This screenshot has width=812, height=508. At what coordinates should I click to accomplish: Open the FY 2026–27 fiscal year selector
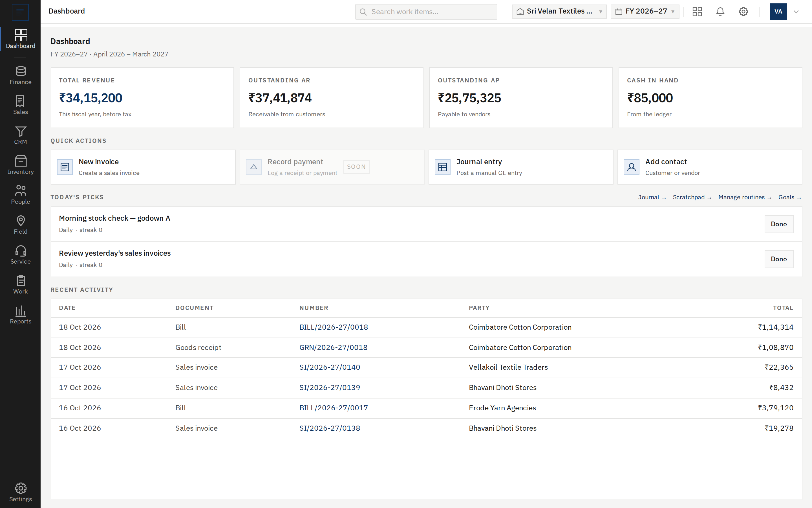click(x=645, y=12)
